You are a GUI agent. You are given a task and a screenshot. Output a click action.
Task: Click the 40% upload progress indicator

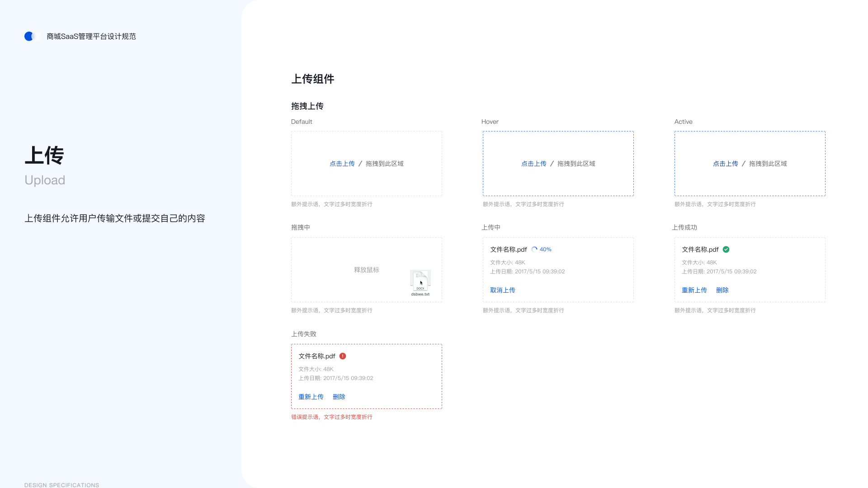(x=546, y=249)
